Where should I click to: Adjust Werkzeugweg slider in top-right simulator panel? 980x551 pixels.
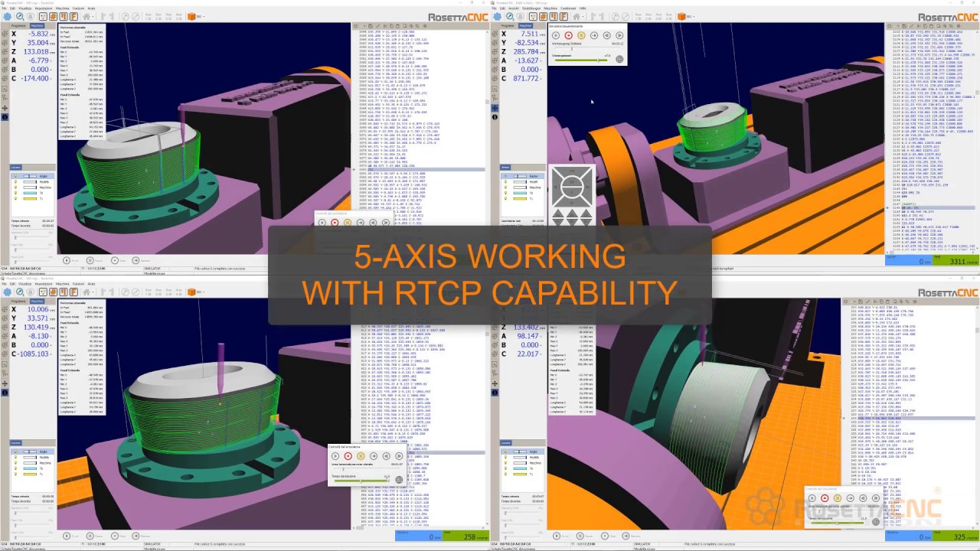pos(587,48)
